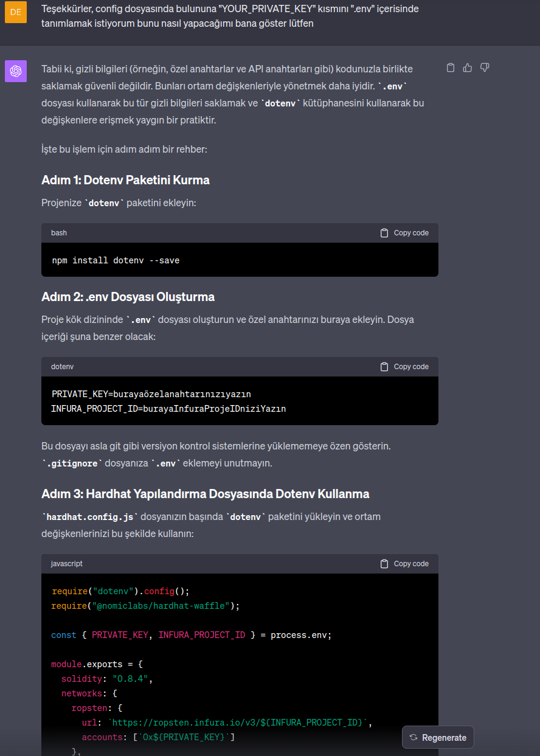Click the 'networks: {' line in code

click(89, 693)
